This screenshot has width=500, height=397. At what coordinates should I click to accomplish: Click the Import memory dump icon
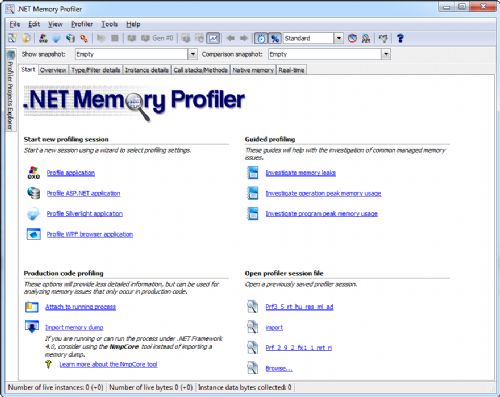point(32,327)
